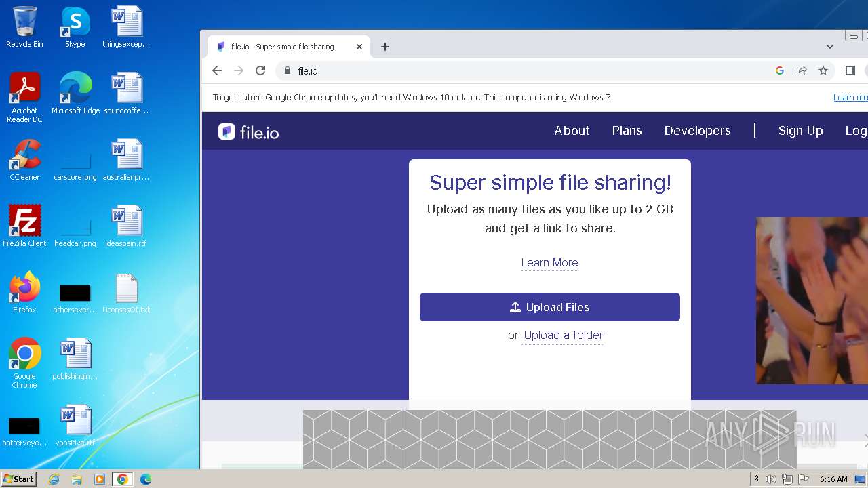Switch to Chrome in taskbar
Viewport: 868px width, 488px height.
(x=122, y=479)
